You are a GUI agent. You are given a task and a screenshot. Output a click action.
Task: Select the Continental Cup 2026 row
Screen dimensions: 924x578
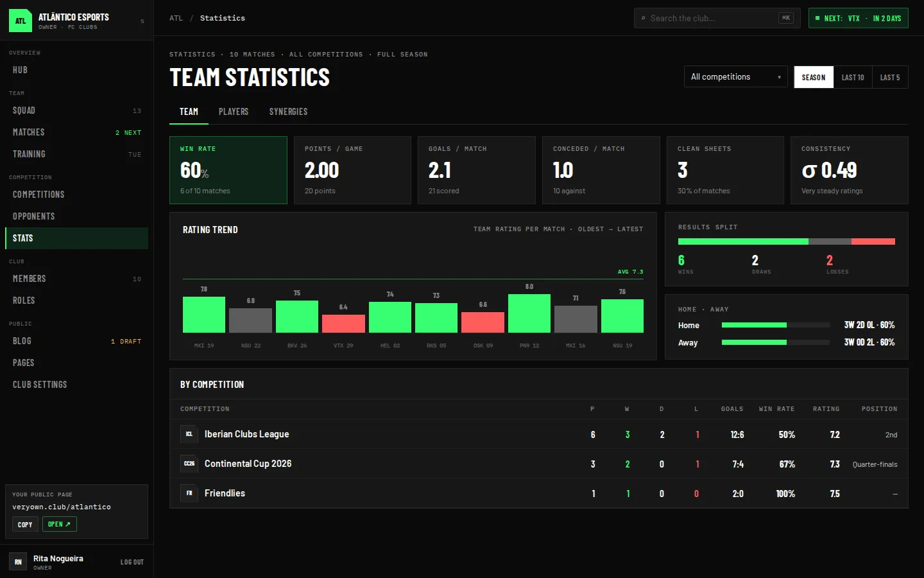(x=539, y=464)
